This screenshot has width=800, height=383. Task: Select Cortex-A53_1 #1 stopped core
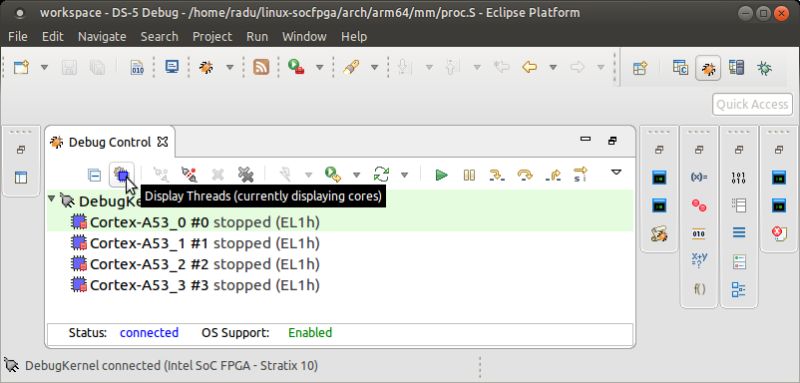195,243
